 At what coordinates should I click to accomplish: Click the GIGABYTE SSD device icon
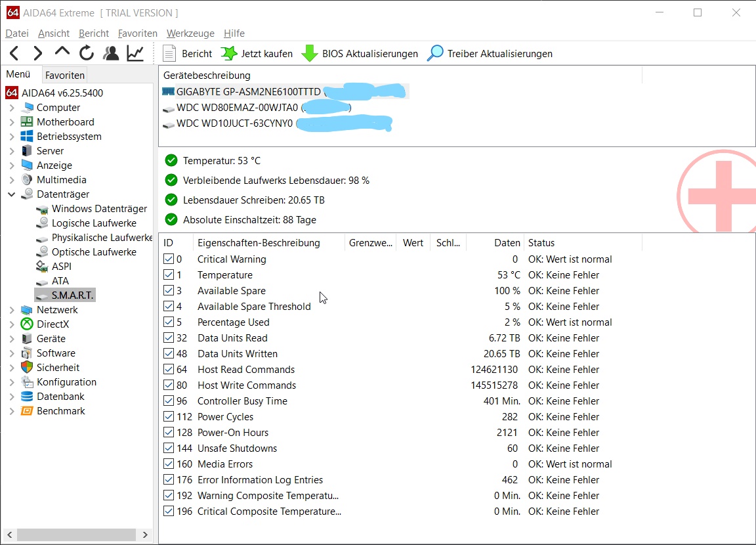tap(168, 91)
